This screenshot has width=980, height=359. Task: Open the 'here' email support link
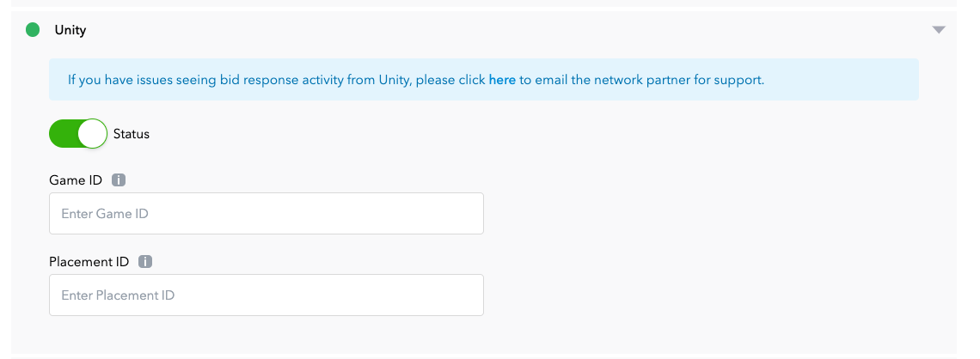point(502,80)
